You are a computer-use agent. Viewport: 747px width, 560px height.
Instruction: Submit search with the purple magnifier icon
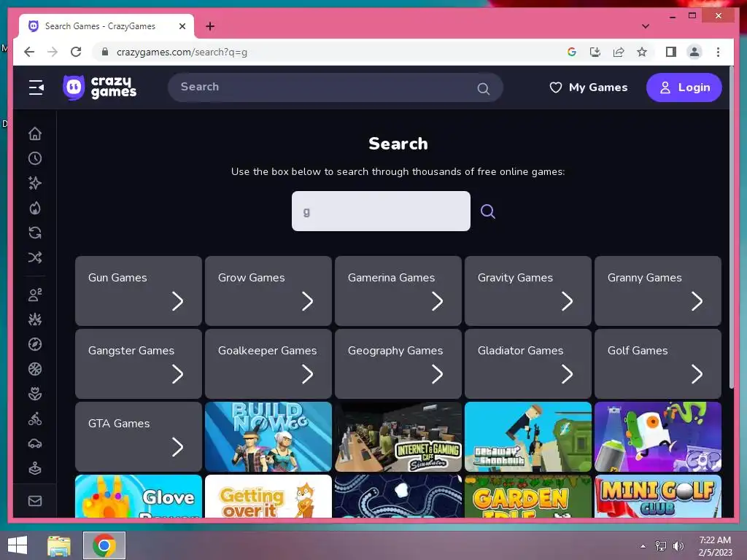pos(487,211)
